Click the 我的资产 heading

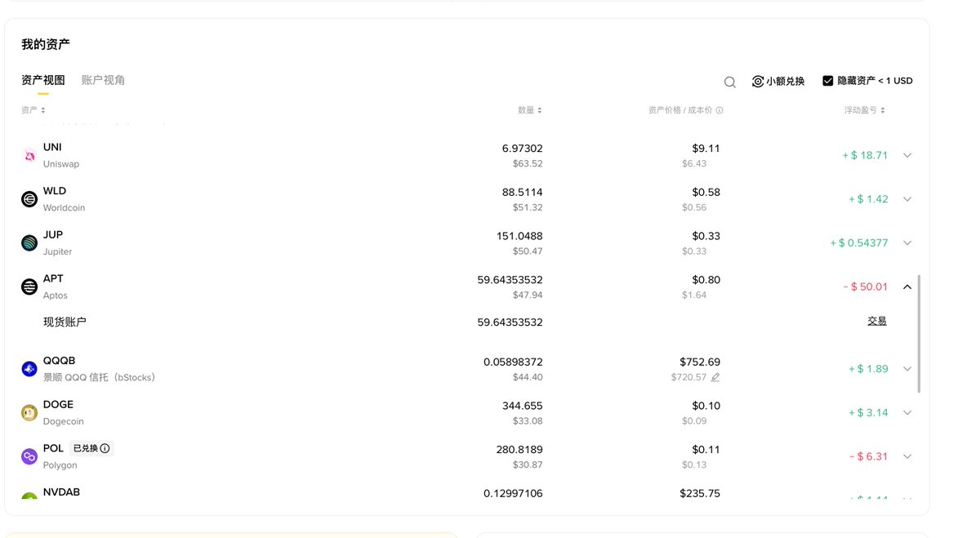[46, 44]
